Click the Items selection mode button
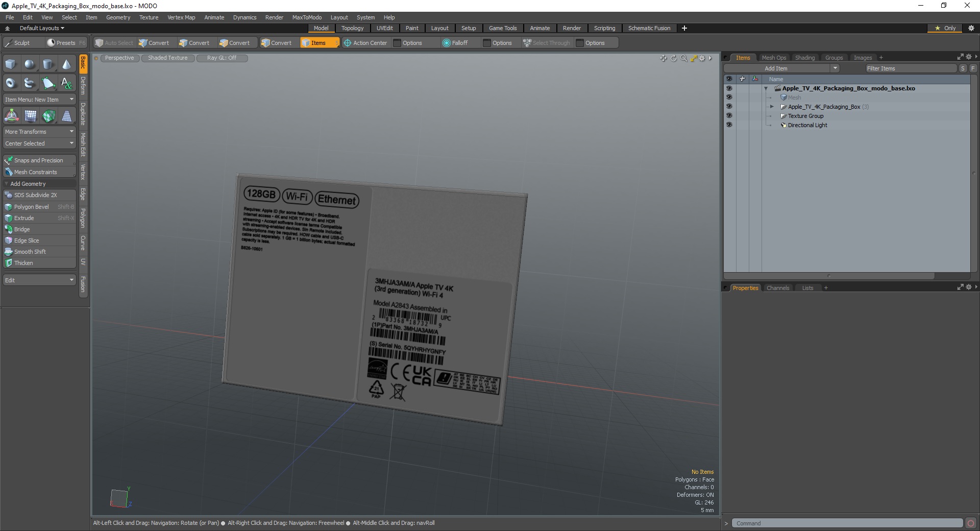 (x=319, y=43)
